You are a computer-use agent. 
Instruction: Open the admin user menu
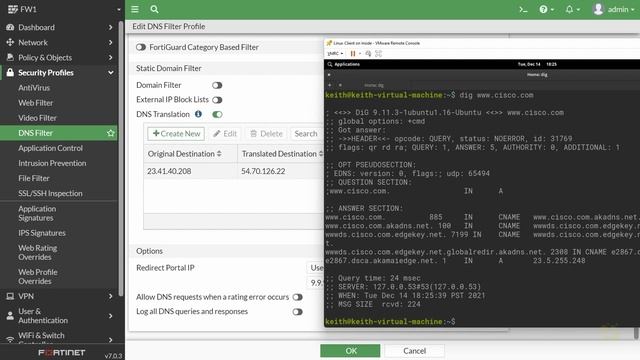[x=613, y=9]
